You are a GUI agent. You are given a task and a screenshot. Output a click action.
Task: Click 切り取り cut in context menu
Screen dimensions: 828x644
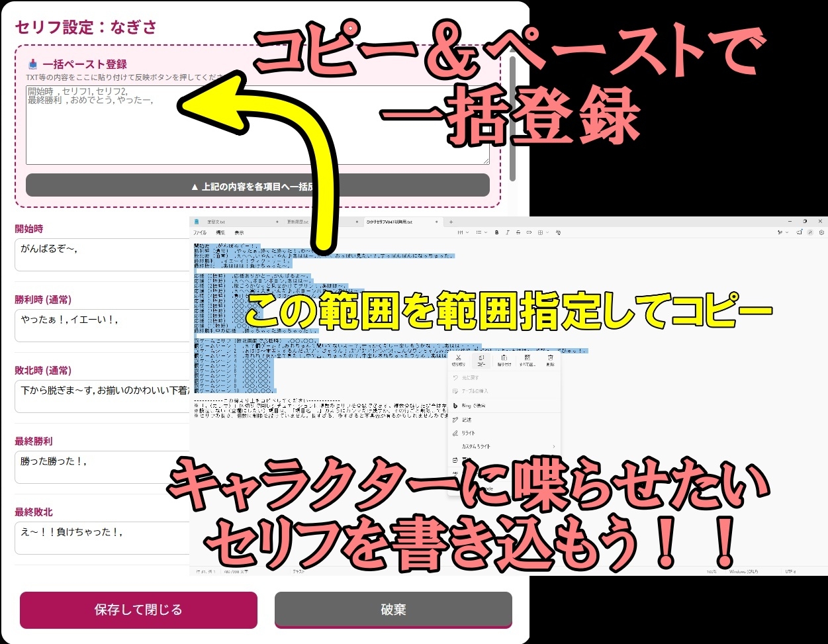458,359
